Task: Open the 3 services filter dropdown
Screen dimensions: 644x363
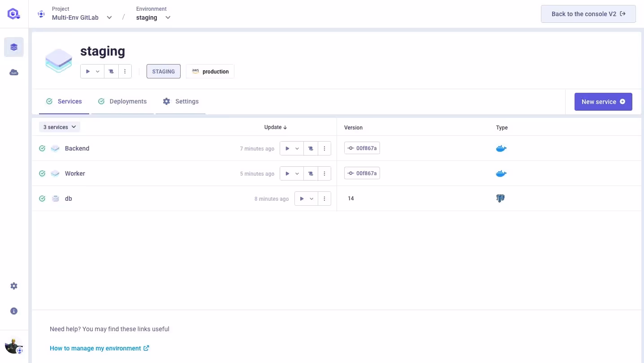Action: point(59,127)
